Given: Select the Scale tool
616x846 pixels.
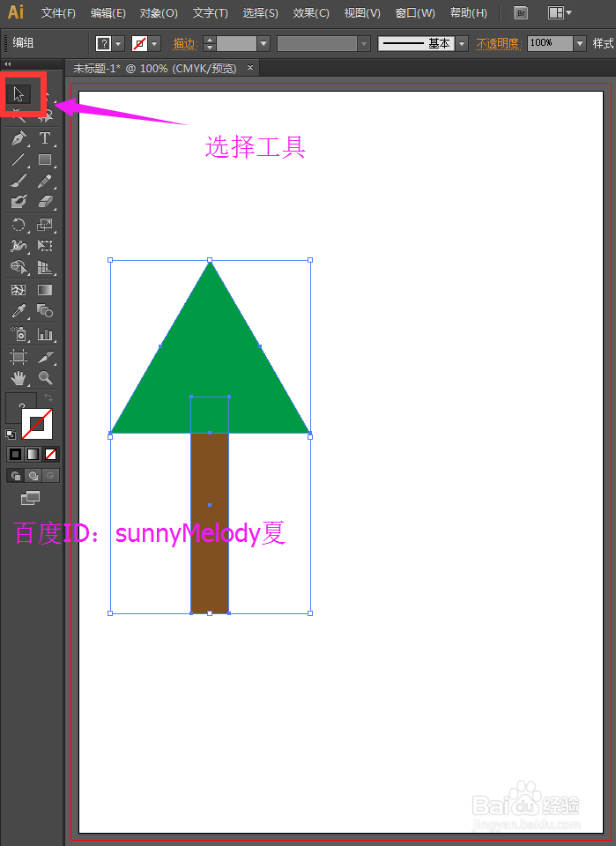Looking at the screenshot, I should coord(45,225).
